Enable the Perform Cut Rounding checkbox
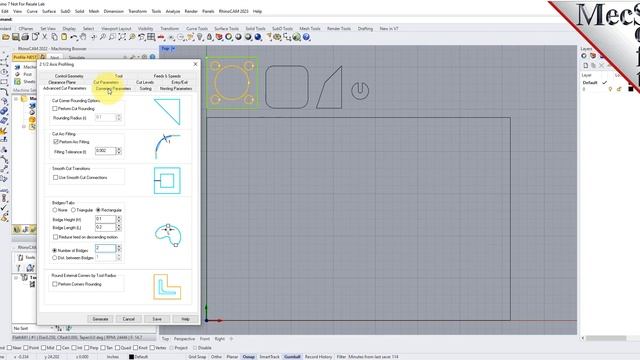This screenshot has height=360, width=640. 55,109
